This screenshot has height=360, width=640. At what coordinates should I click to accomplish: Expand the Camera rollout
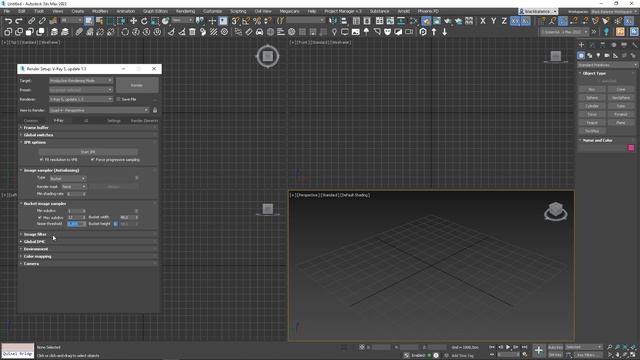pos(88,264)
